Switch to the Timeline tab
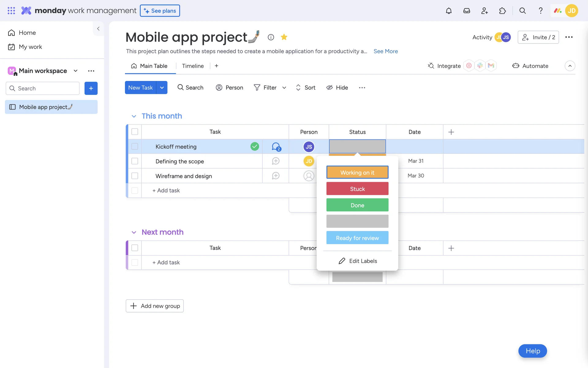 [193, 66]
